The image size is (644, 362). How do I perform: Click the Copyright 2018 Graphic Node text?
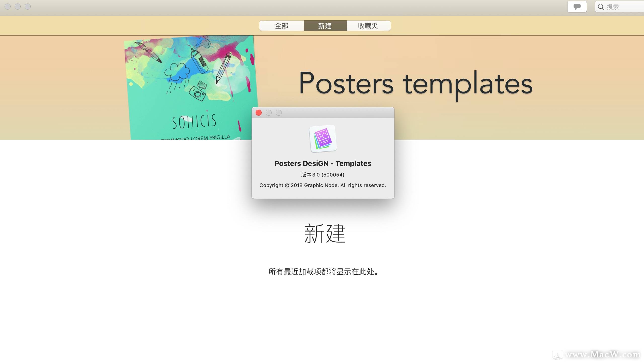pyautogui.click(x=323, y=185)
